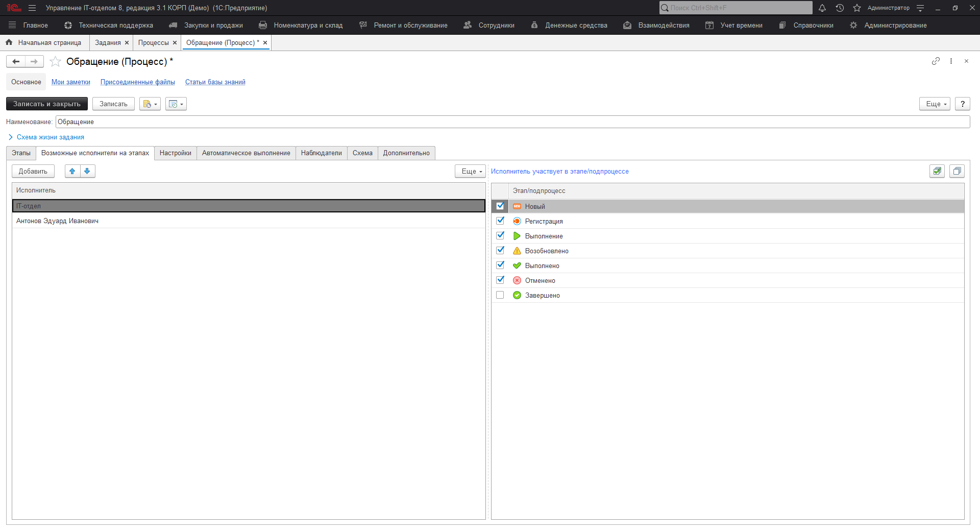Open the Еще dropdown above executors list
The width and height of the screenshot is (980, 531).
tap(469, 171)
